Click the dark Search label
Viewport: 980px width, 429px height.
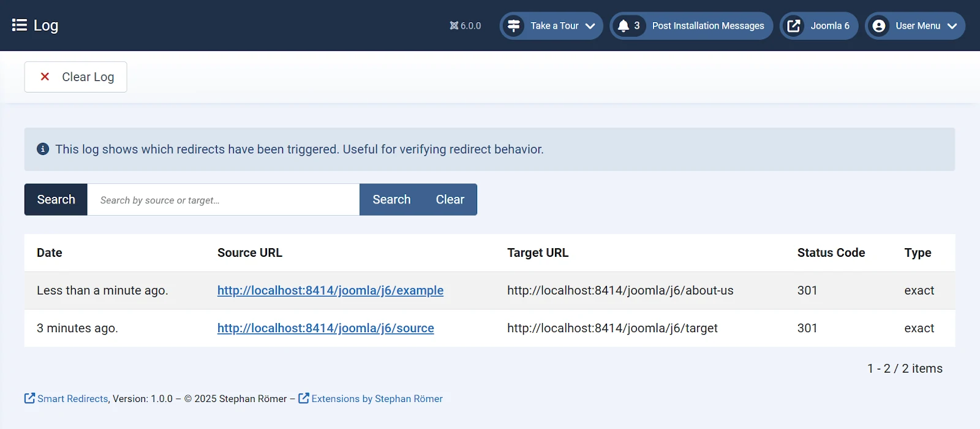(x=56, y=200)
